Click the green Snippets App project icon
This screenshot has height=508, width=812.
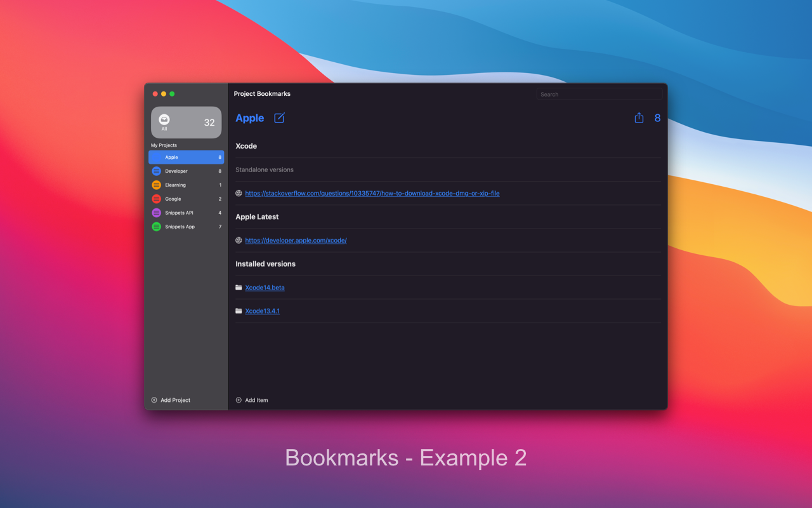click(156, 227)
